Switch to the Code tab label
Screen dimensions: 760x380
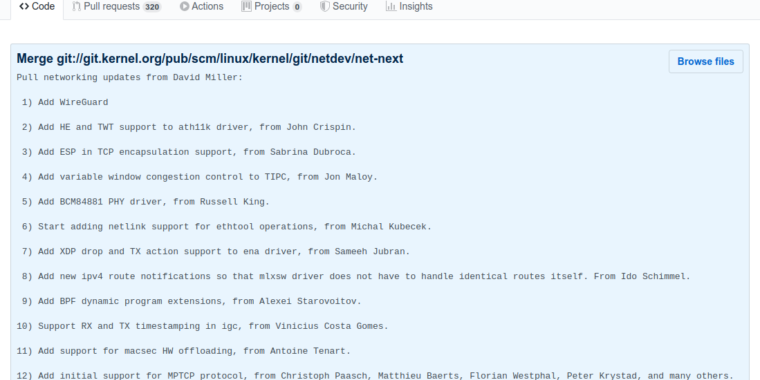(x=43, y=6)
